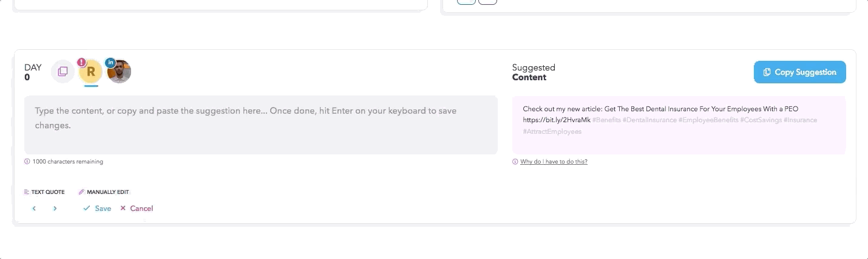Click the pink suggested content box
This screenshot has height=259, width=868.
[x=679, y=125]
